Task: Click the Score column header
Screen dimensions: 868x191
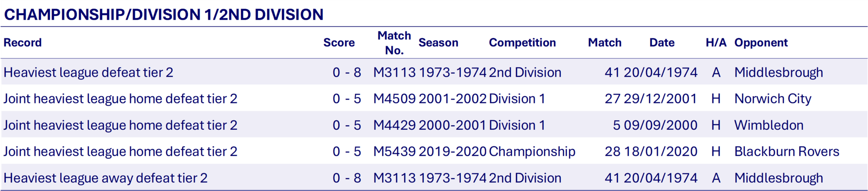Action: [339, 43]
